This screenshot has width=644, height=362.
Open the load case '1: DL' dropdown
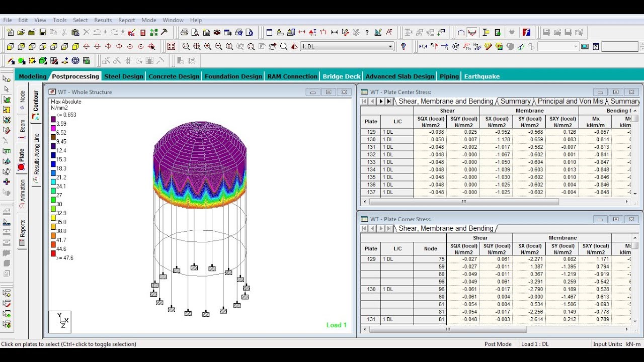[347, 46]
